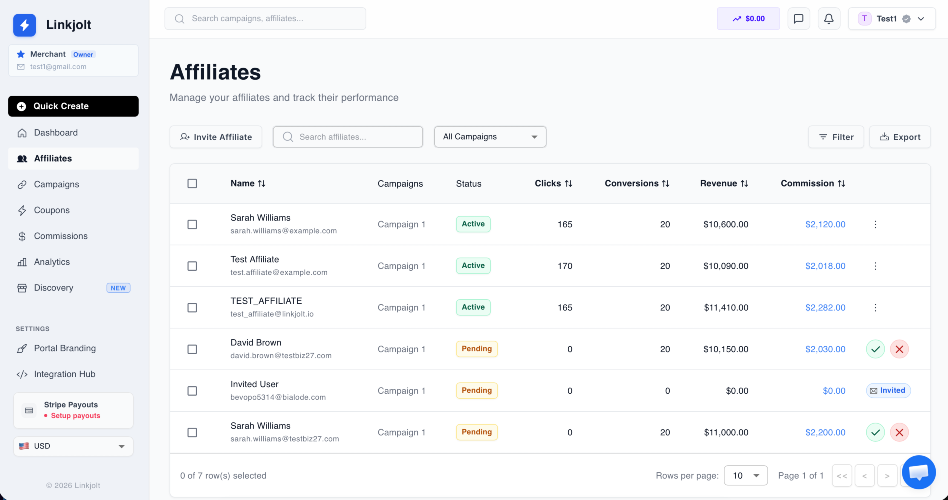Expand the All Campaigns dropdown
Screen dimensions: 948x500
point(490,137)
